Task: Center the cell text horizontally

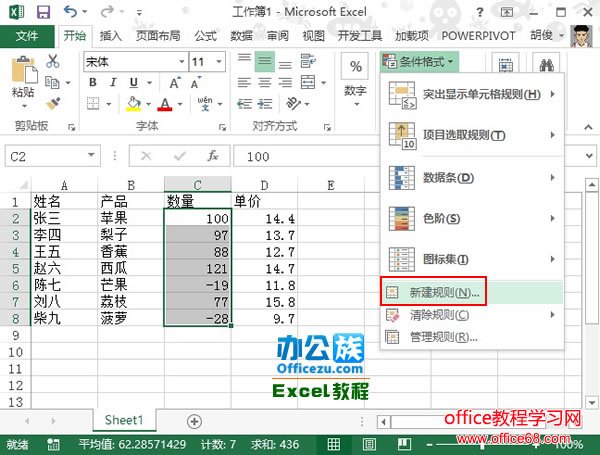Action: [x=264, y=82]
